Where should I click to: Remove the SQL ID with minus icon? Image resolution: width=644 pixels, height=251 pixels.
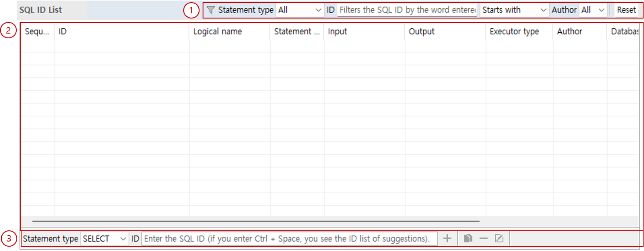pyautogui.click(x=483, y=238)
